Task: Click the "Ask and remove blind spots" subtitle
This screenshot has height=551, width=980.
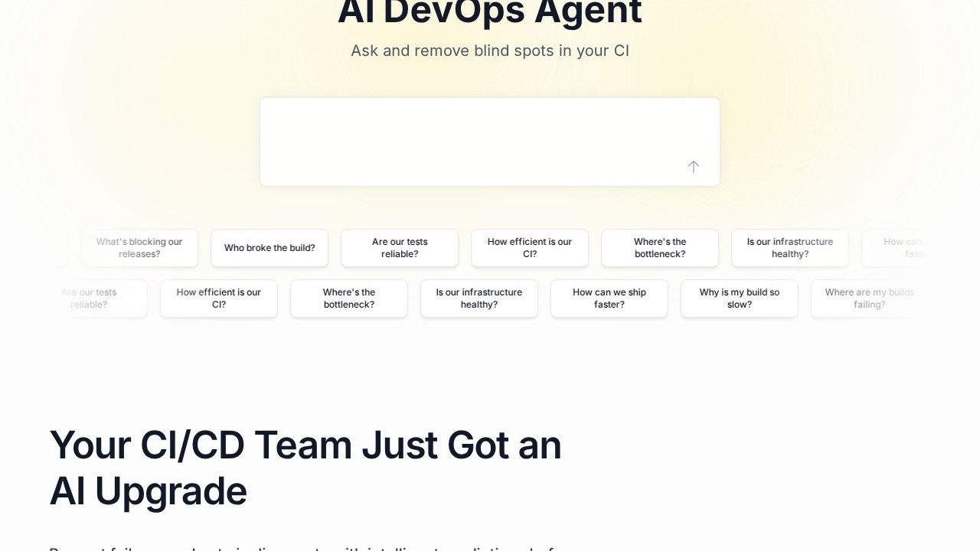Action: tap(490, 51)
